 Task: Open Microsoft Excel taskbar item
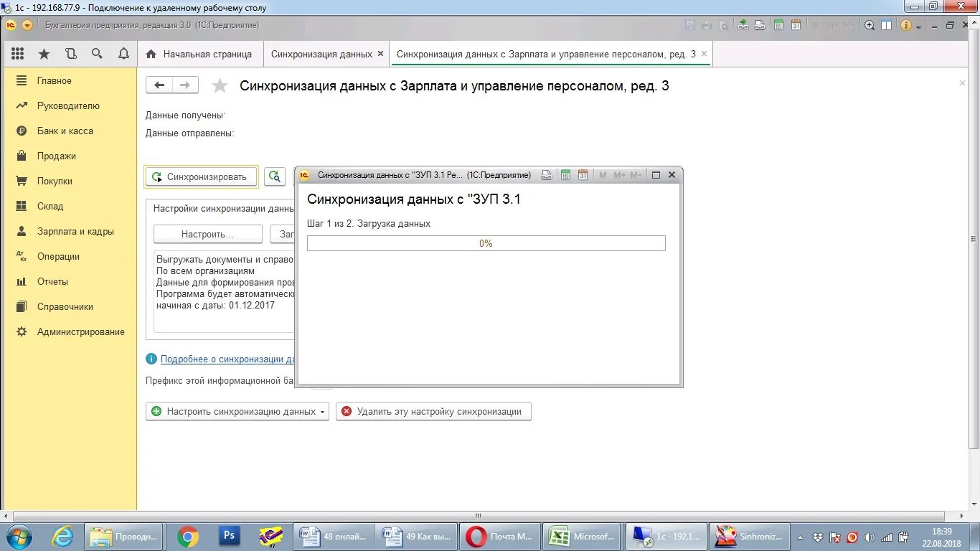tap(582, 536)
